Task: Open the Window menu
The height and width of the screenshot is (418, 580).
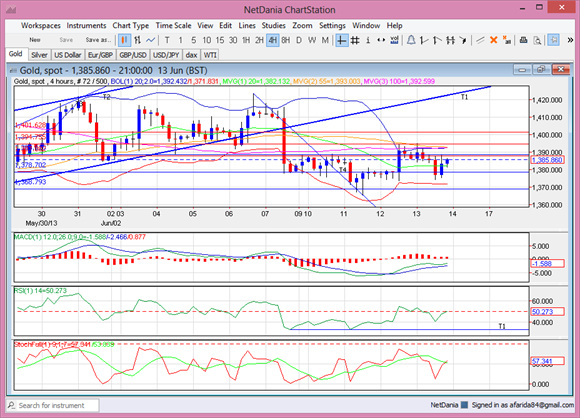Action: pyautogui.click(x=366, y=26)
